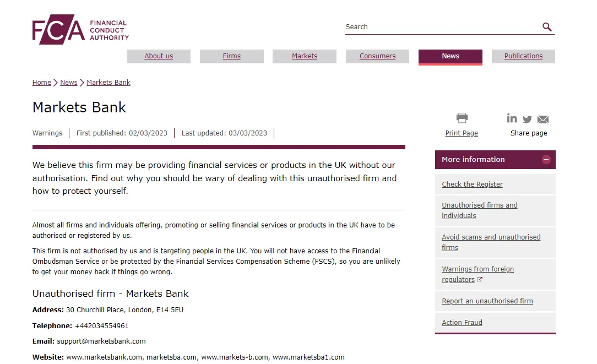This screenshot has height=364, width=597.
Task: Open the Consumers menu
Action: click(377, 56)
